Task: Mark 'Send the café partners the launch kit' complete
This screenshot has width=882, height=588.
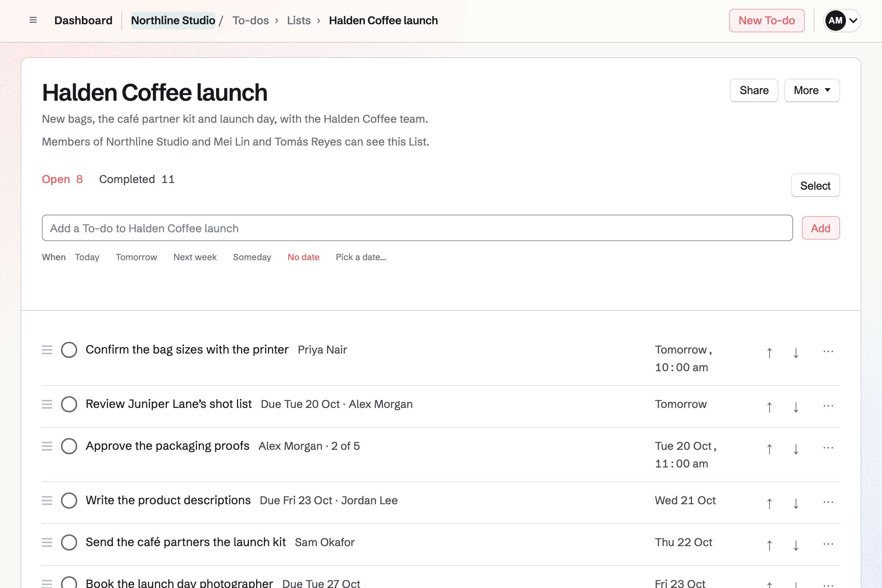Action: pos(69,542)
